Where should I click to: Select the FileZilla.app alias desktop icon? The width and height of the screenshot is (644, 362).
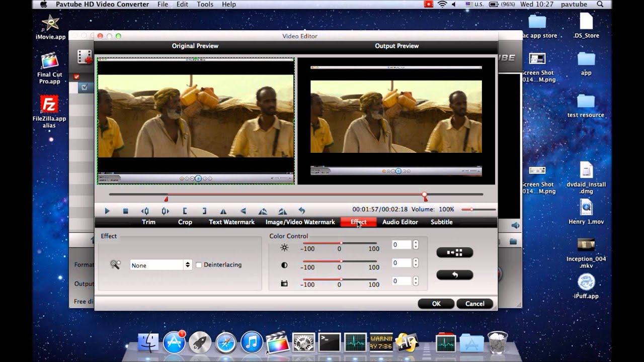49,112
